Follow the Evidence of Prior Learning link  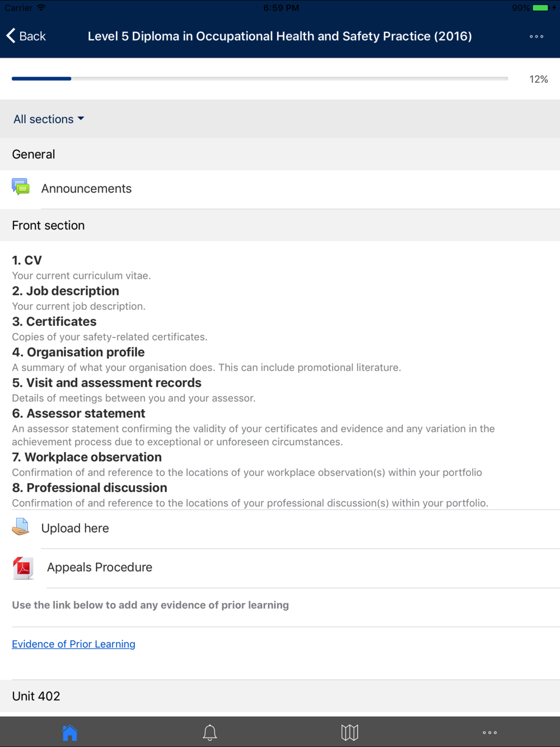pos(73,644)
